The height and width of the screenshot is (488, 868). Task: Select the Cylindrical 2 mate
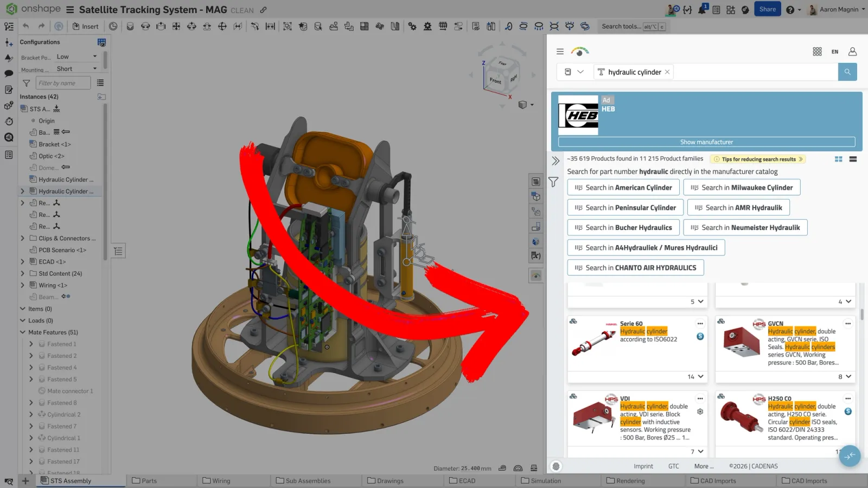click(x=63, y=414)
